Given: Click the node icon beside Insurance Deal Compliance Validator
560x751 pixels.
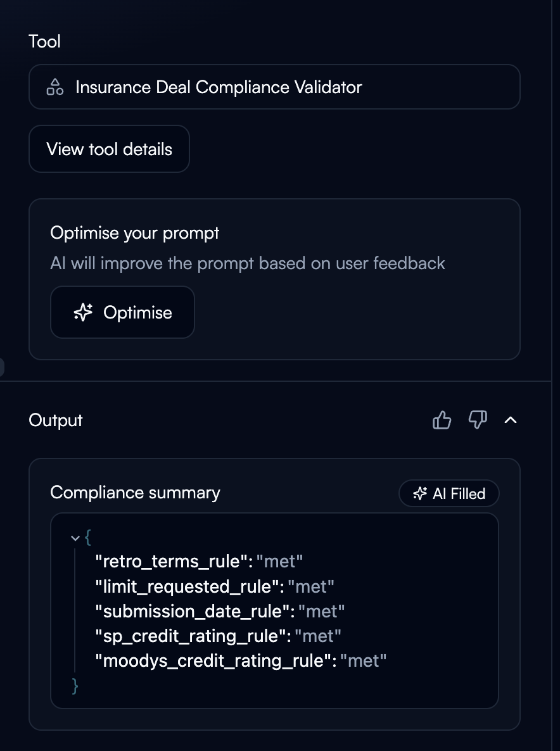Looking at the screenshot, I should [54, 87].
